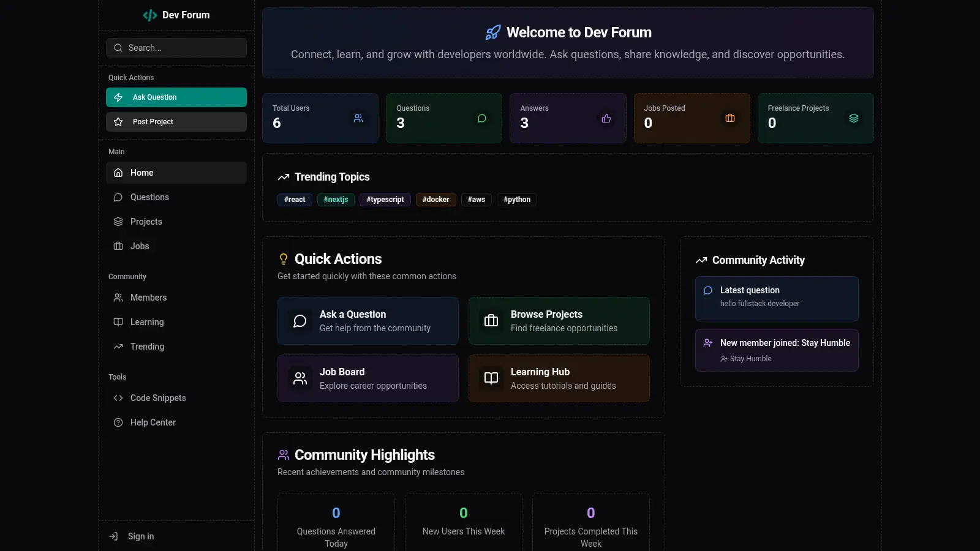
Task: Click the briefcase icon in Jobs Posted card
Action: (730, 118)
